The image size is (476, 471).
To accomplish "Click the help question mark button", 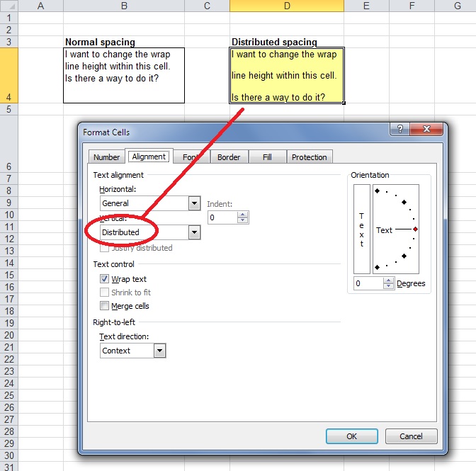I will 399,129.
